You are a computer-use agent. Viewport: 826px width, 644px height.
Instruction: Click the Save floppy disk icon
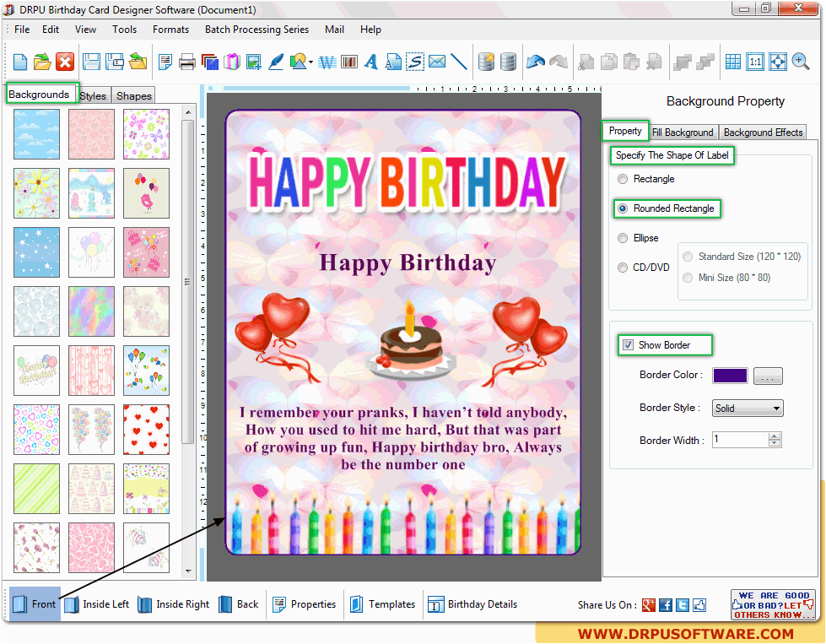tap(91, 62)
